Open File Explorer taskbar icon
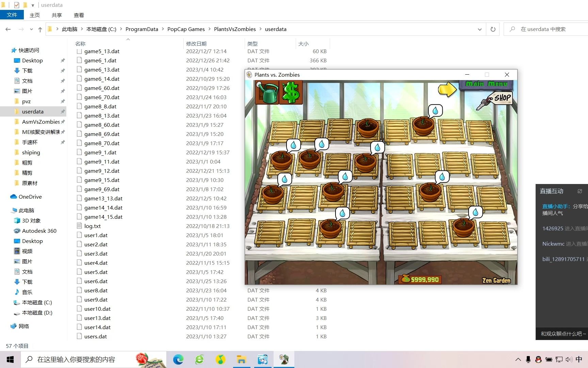This screenshot has height=368, width=588. [242, 359]
